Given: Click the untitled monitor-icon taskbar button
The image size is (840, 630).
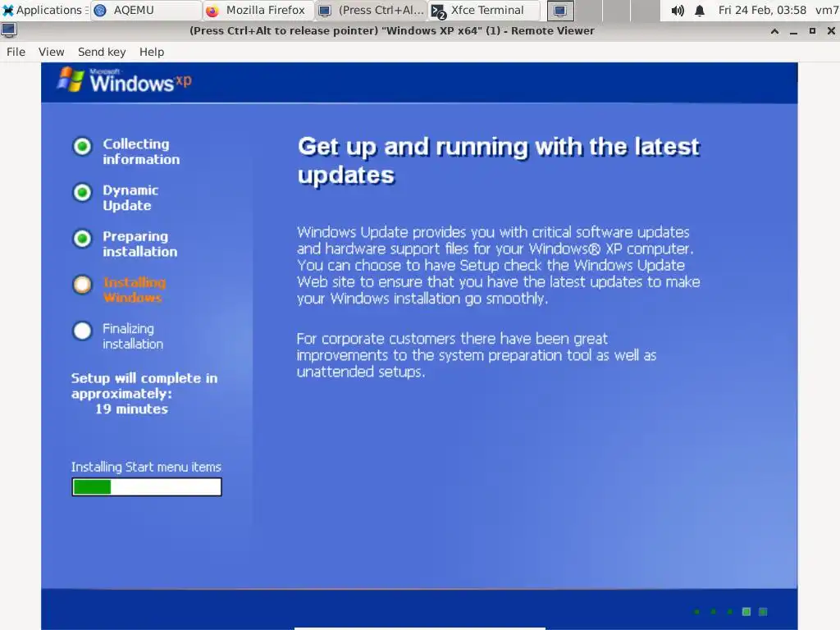Looking at the screenshot, I should [x=560, y=10].
